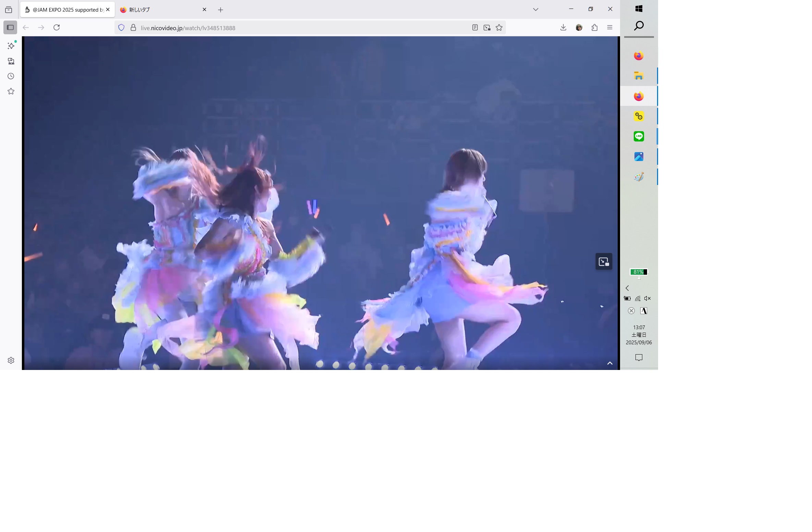This screenshot has width=812, height=532.
Task: Open Firefox application hamburger menu
Action: tap(609, 27)
